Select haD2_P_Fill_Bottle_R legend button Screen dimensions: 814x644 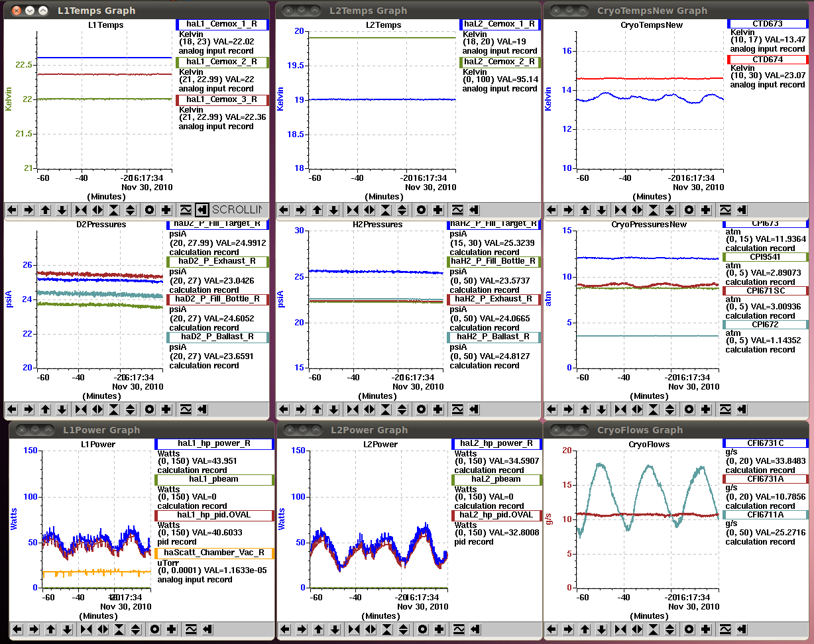[x=217, y=299]
